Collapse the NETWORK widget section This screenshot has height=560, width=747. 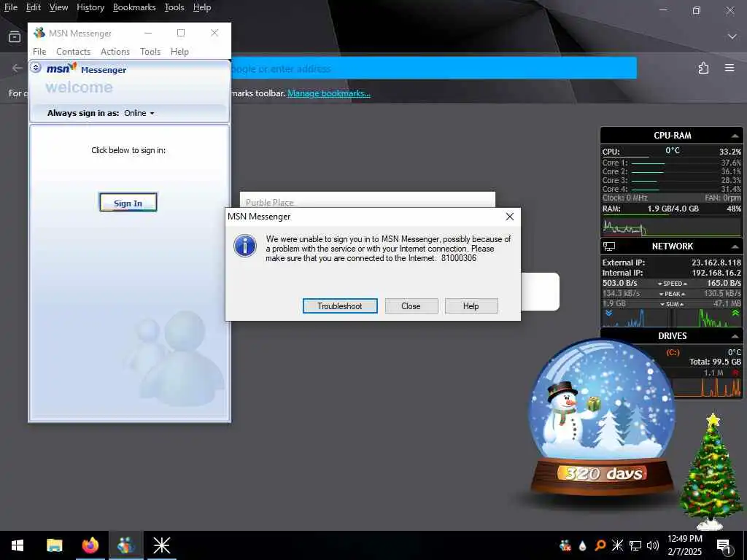pos(735,246)
